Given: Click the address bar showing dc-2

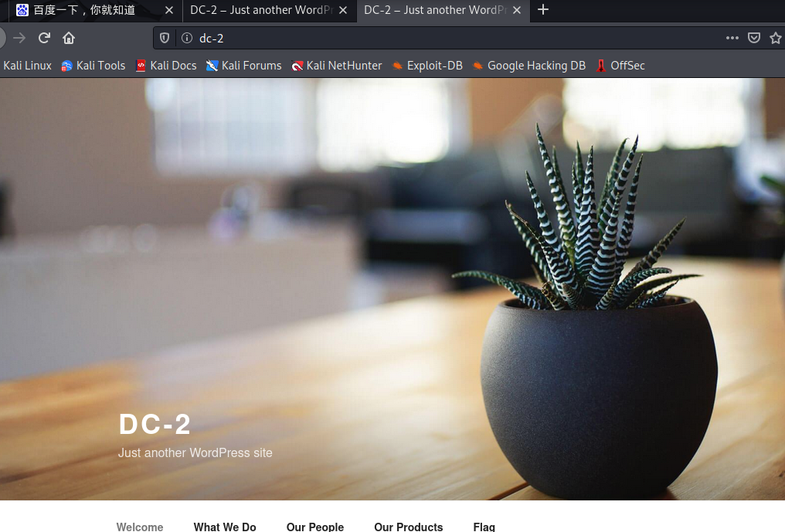Looking at the screenshot, I should (450, 38).
